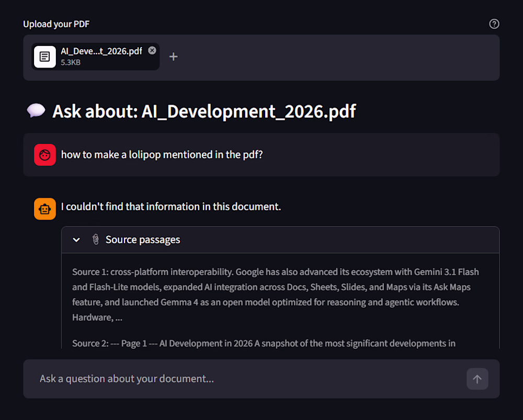
Task: Click the plus icon to add another file
Action: coord(174,56)
